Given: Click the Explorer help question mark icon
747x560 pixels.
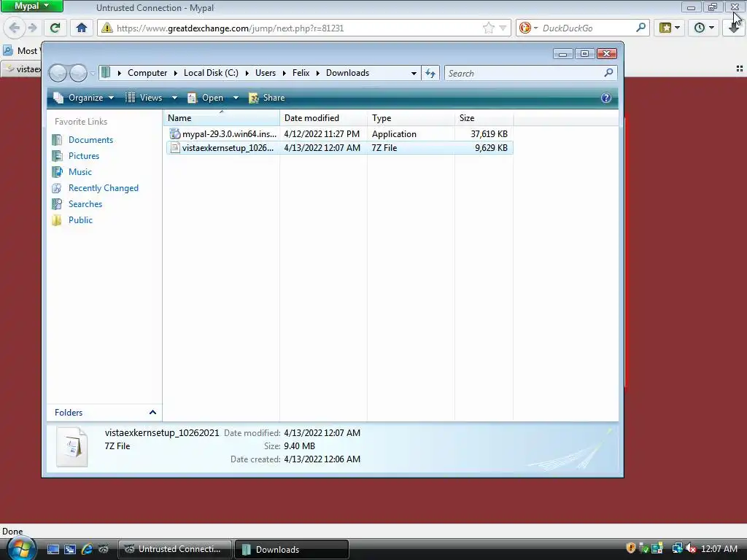Looking at the screenshot, I should [x=605, y=98].
